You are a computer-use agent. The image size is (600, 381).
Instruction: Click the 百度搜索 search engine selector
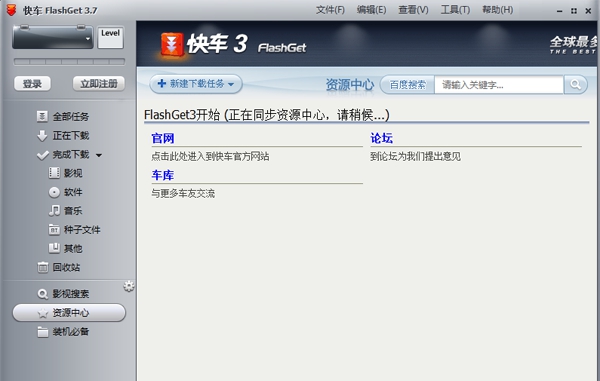coord(408,85)
